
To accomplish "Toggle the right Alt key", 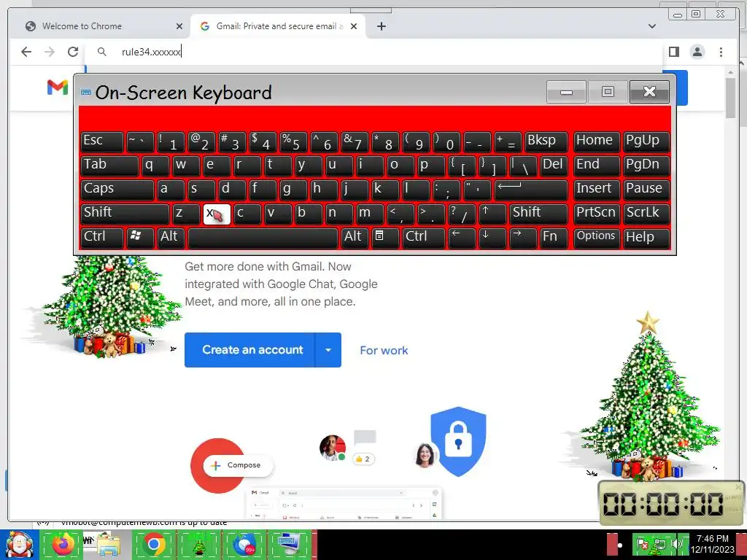I will (x=355, y=237).
